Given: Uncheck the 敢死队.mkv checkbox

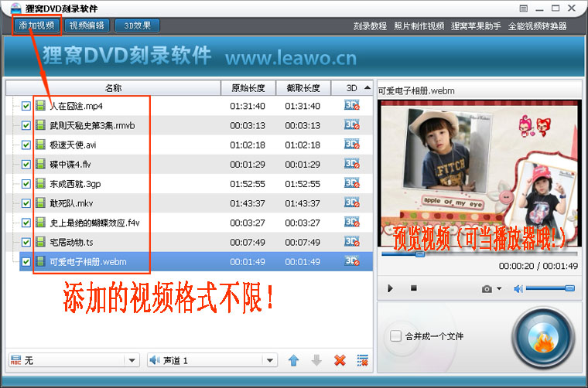Looking at the screenshot, I should point(26,203).
